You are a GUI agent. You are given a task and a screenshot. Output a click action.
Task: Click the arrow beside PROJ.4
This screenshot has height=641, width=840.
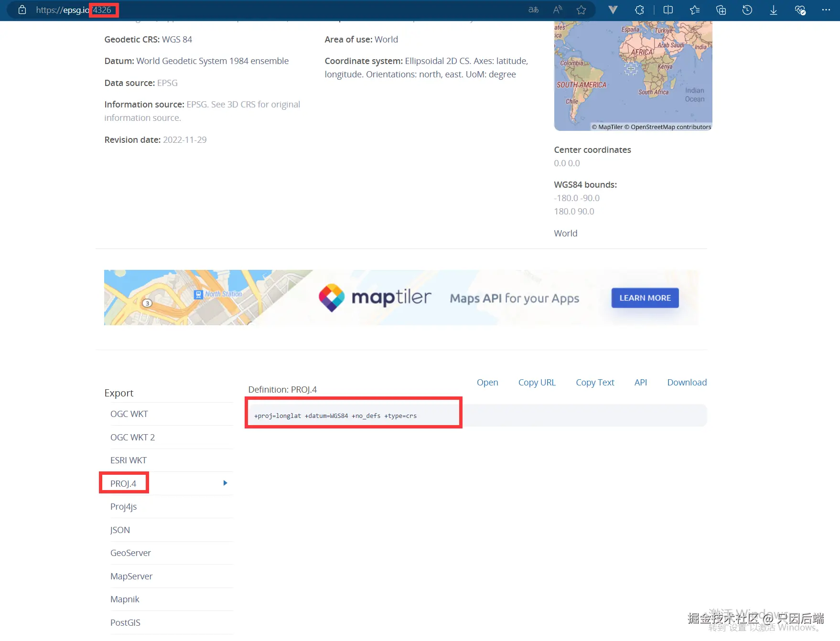[x=226, y=483]
